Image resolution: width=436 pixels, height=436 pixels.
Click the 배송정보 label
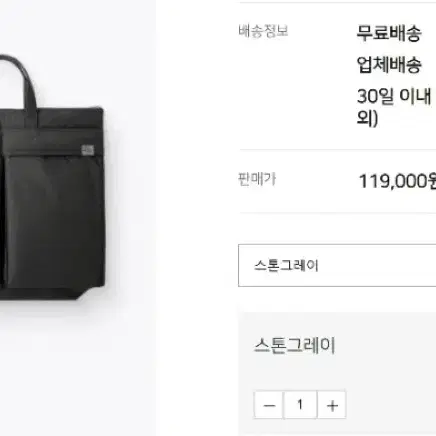pos(263,31)
